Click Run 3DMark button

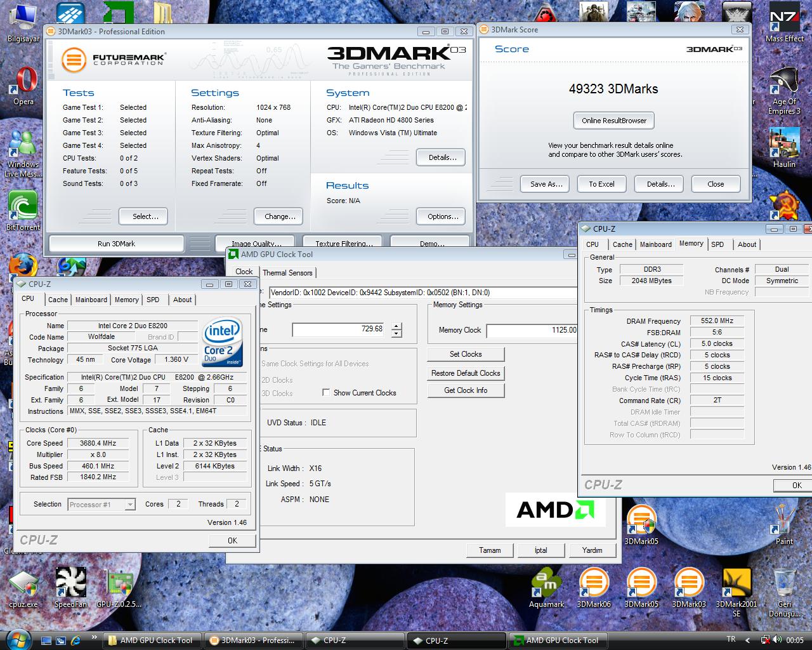[116, 244]
